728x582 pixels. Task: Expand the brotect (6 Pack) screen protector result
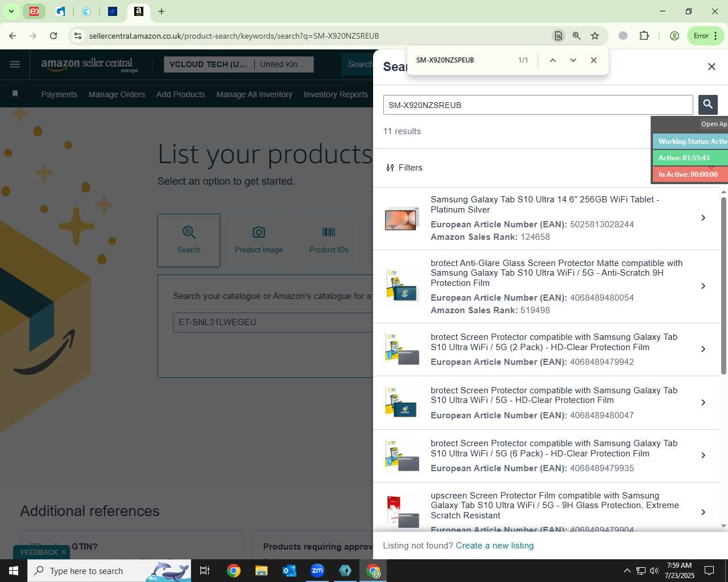click(x=703, y=455)
